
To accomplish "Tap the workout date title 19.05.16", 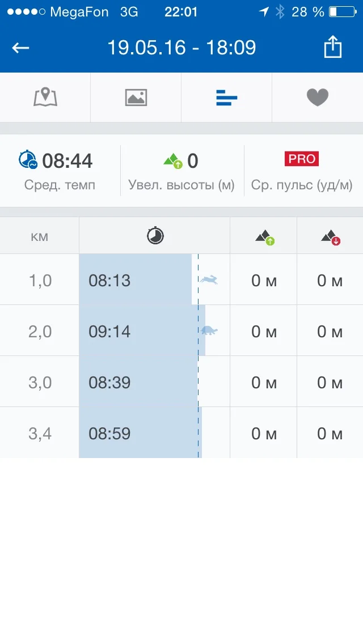I will coord(181,48).
